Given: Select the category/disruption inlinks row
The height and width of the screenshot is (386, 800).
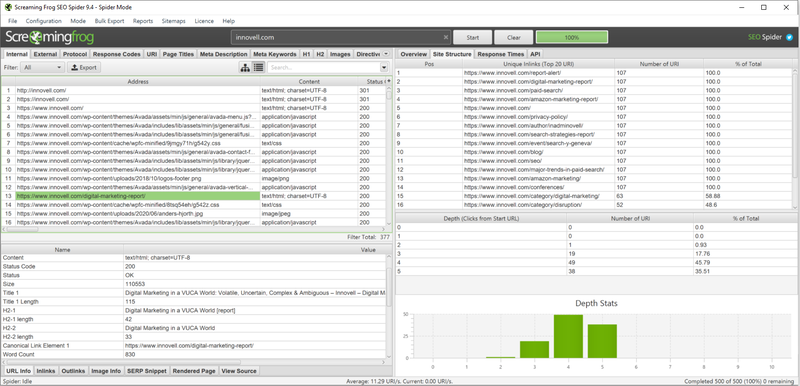Looking at the screenshot, I should click(x=594, y=204).
